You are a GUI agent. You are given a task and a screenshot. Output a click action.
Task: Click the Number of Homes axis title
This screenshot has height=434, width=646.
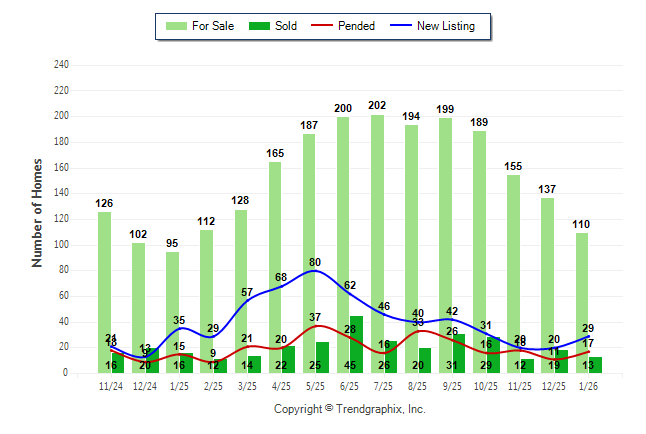coord(38,212)
